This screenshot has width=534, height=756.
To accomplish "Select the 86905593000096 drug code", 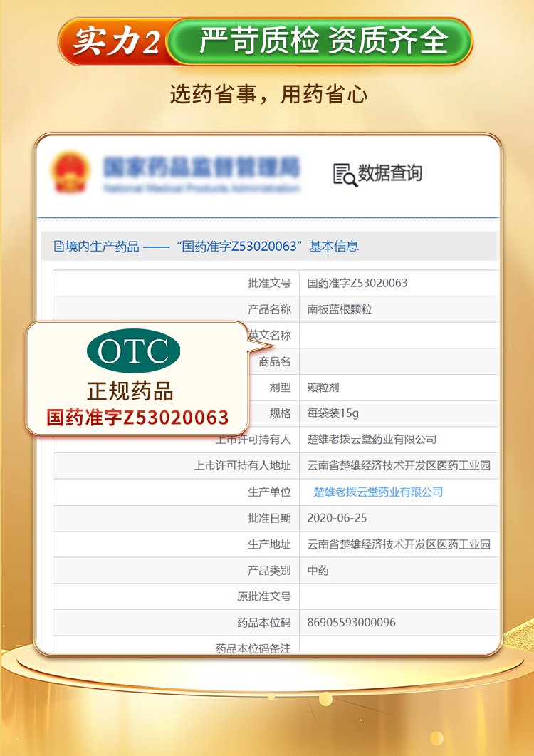I will click(x=351, y=623).
